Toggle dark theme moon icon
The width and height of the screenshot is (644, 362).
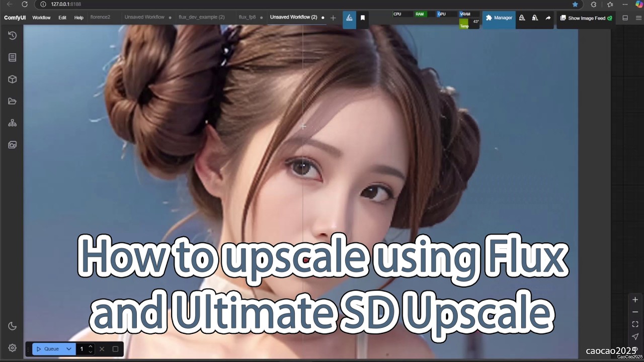[x=13, y=326]
